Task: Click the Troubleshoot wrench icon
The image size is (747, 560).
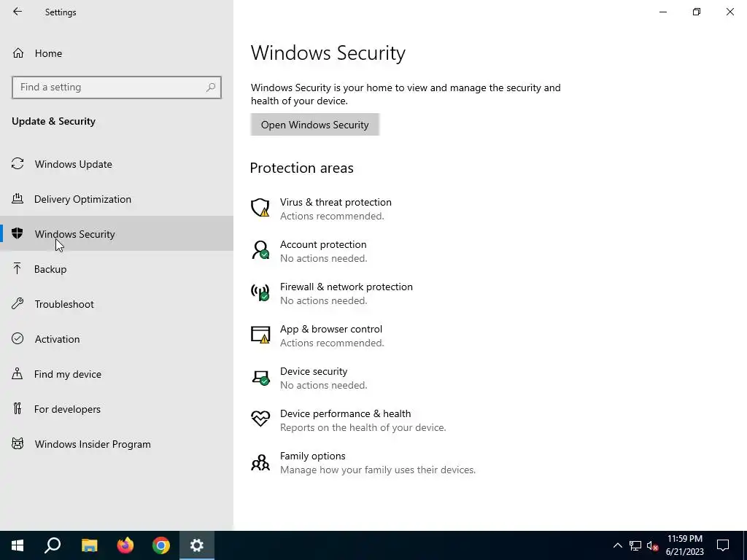Action: coord(18,303)
